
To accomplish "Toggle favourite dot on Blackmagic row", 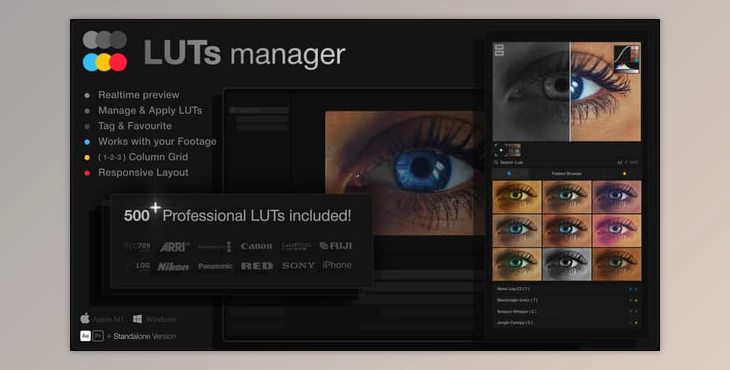I will point(636,300).
